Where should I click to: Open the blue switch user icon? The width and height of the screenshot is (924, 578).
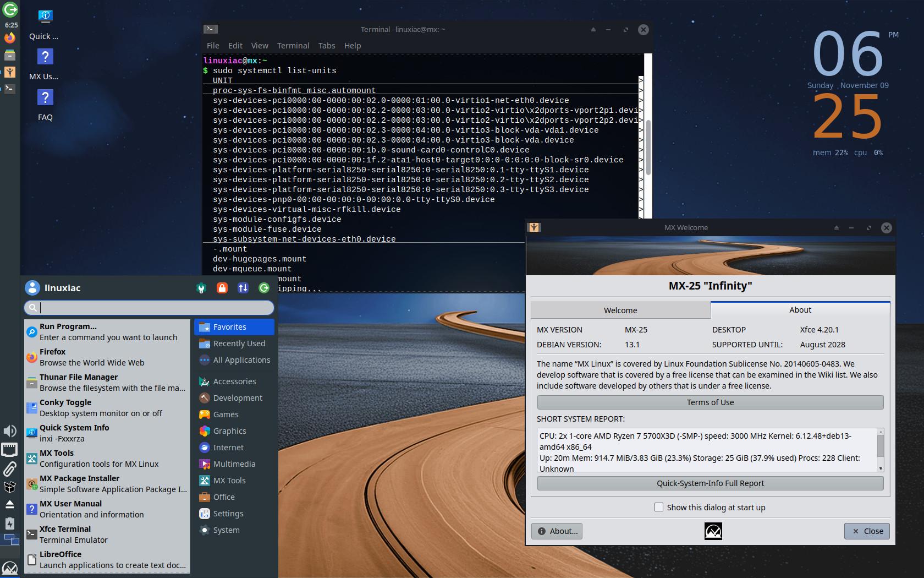pos(243,288)
